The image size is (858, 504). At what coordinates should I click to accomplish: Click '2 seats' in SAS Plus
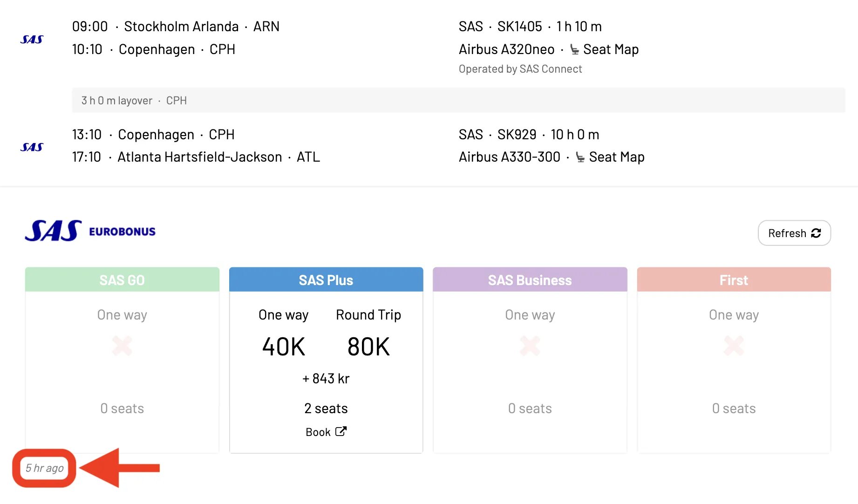pyautogui.click(x=326, y=409)
